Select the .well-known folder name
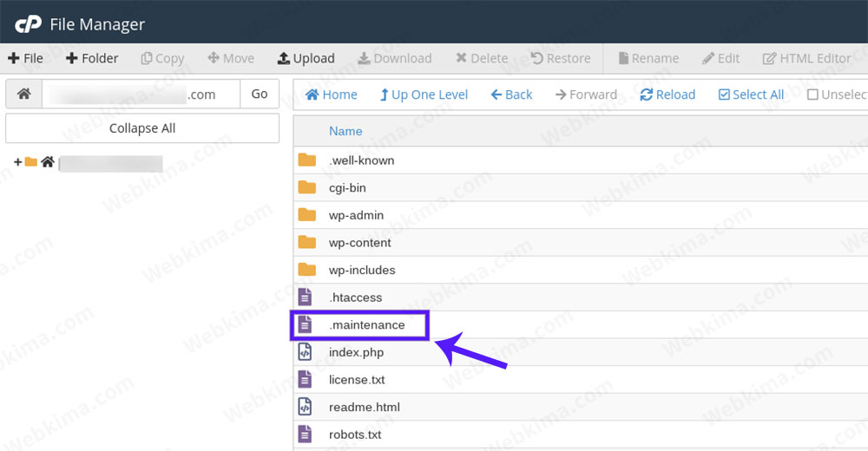Viewport: 868px width, 451px height. [x=361, y=160]
